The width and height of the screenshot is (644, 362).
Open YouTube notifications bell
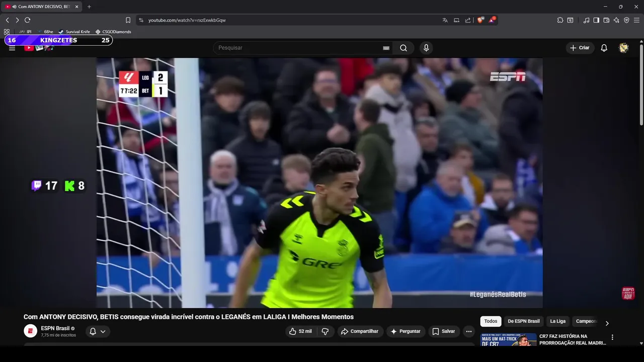point(604,48)
